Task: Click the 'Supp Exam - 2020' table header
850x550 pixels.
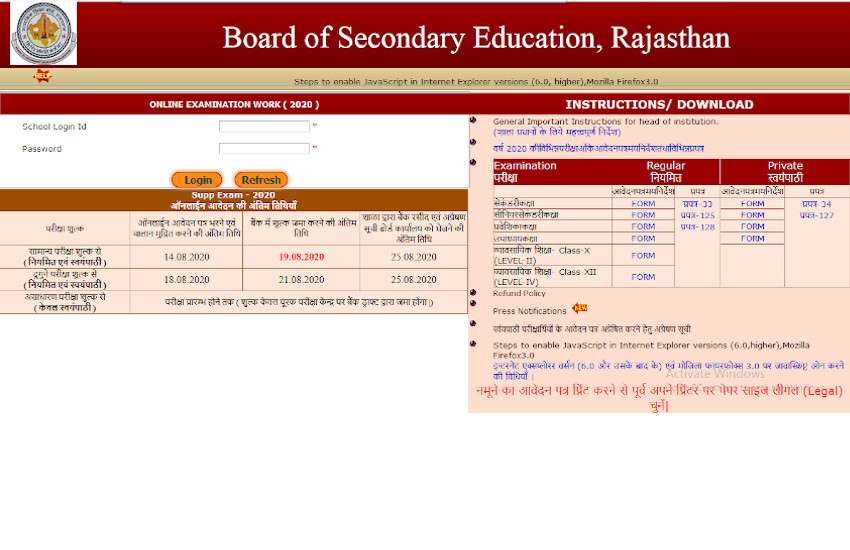Action: (x=234, y=200)
